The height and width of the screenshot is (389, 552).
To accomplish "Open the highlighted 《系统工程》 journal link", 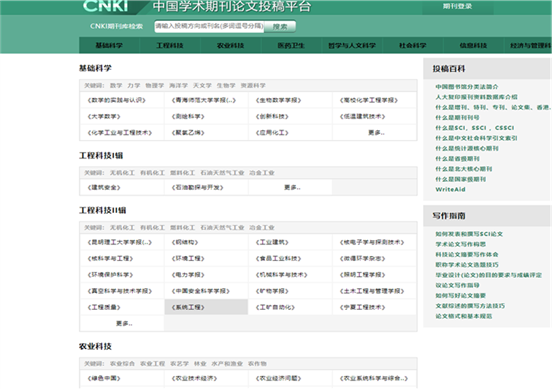I will tap(188, 307).
